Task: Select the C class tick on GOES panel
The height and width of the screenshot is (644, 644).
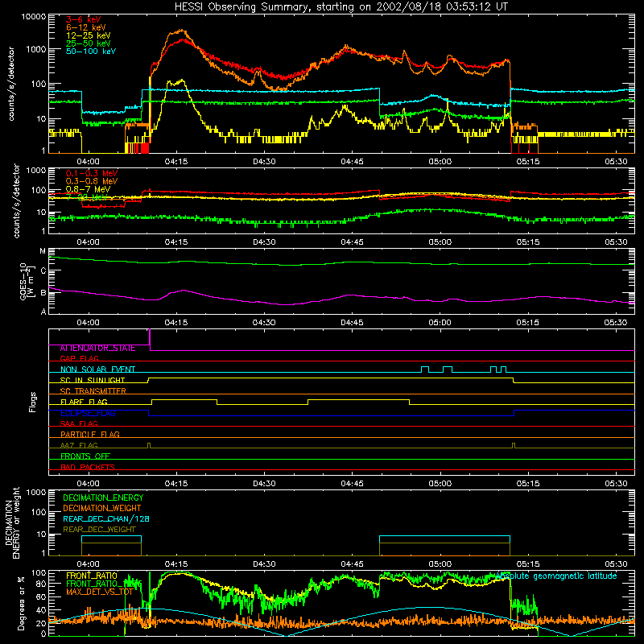Action: click(43, 270)
